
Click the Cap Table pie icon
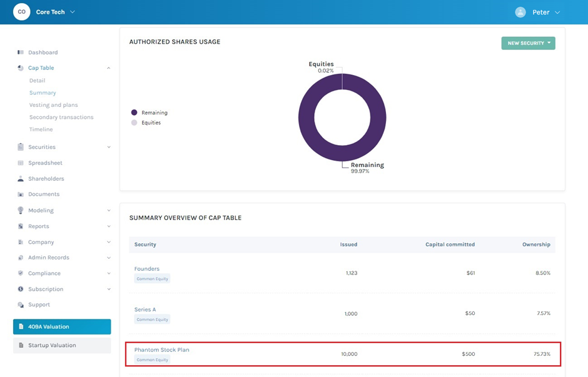click(x=21, y=68)
